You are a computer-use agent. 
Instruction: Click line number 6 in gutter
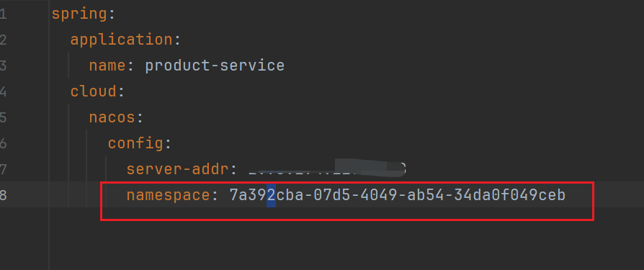[x=4, y=143]
